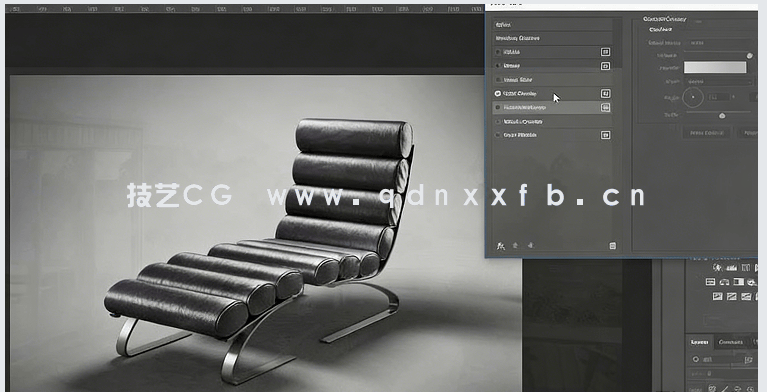Viewport: 767px width, 392px height.
Task: Click the plus icon on the last effect row
Action: (606, 135)
